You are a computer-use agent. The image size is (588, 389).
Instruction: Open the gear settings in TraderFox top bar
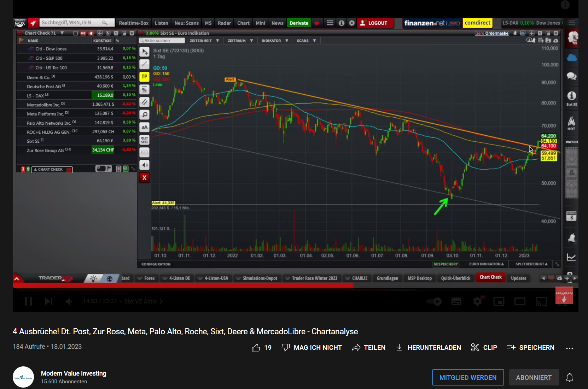352,23
